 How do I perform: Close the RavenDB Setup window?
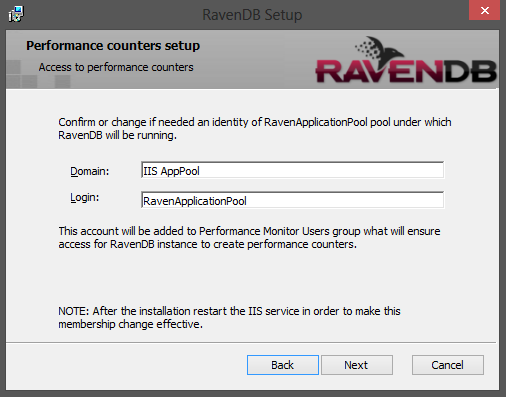tap(484, 10)
